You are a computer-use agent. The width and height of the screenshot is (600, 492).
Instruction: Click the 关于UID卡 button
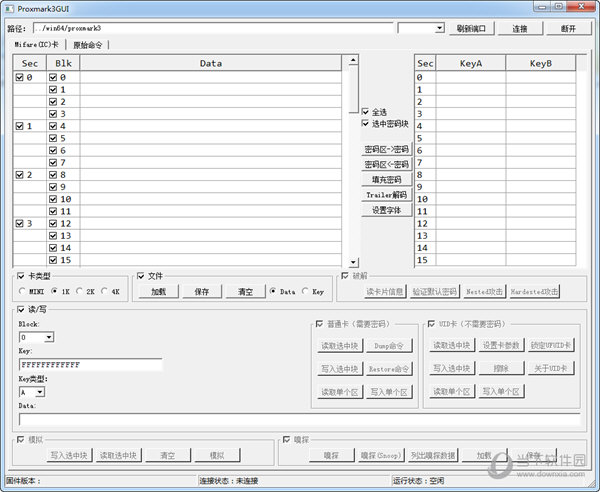[551, 368]
